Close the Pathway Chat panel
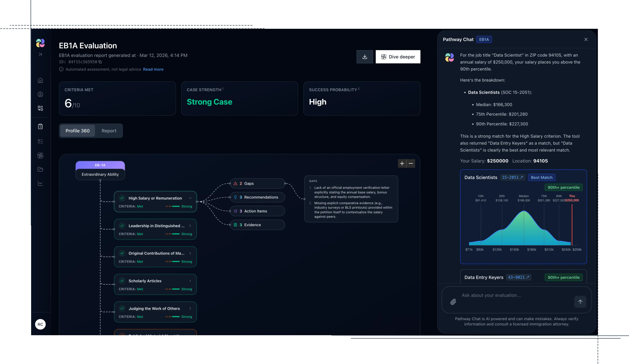 point(586,39)
